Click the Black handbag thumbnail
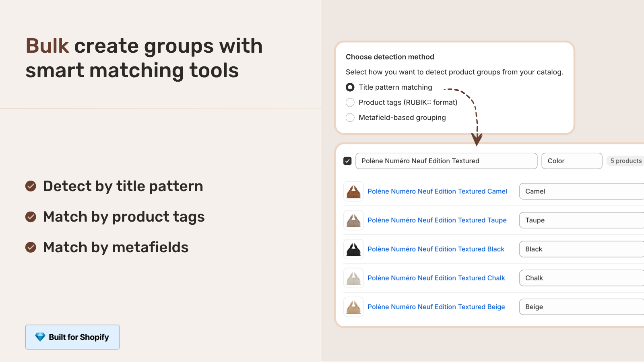 pos(353,249)
